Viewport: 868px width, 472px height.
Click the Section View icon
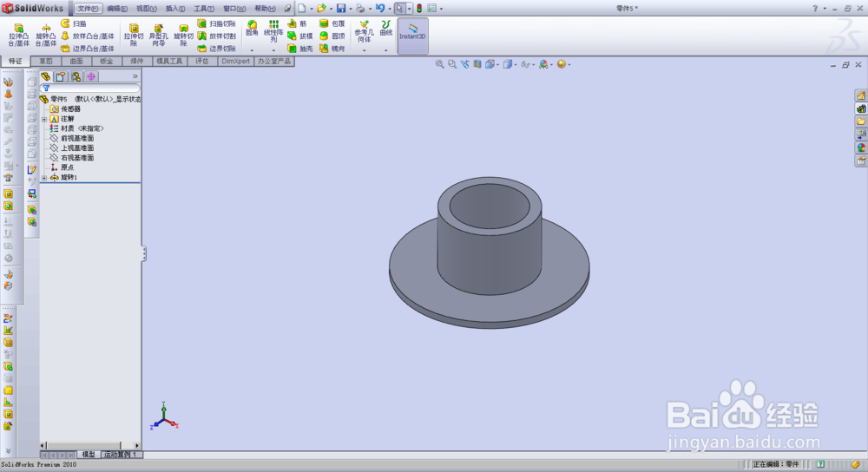[477, 64]
